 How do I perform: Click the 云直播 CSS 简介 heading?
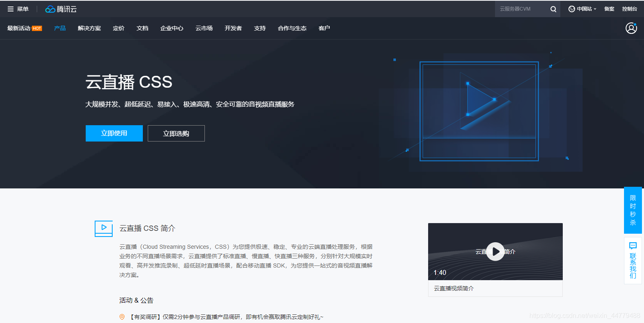[x=147, y=228]
